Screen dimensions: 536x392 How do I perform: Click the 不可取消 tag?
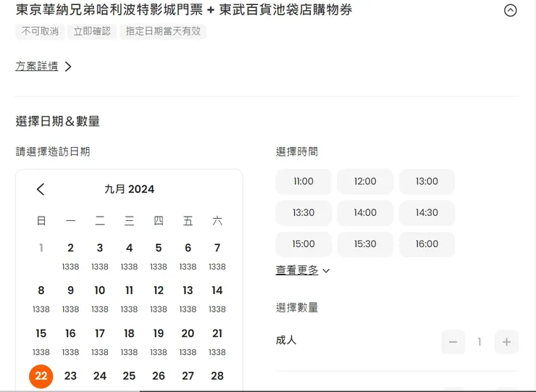point(40,31)
